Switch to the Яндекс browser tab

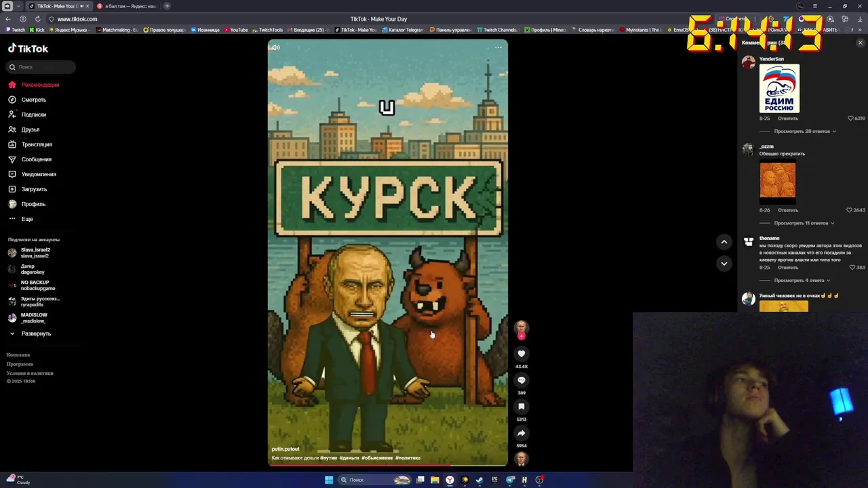click(x=127, y=6)
